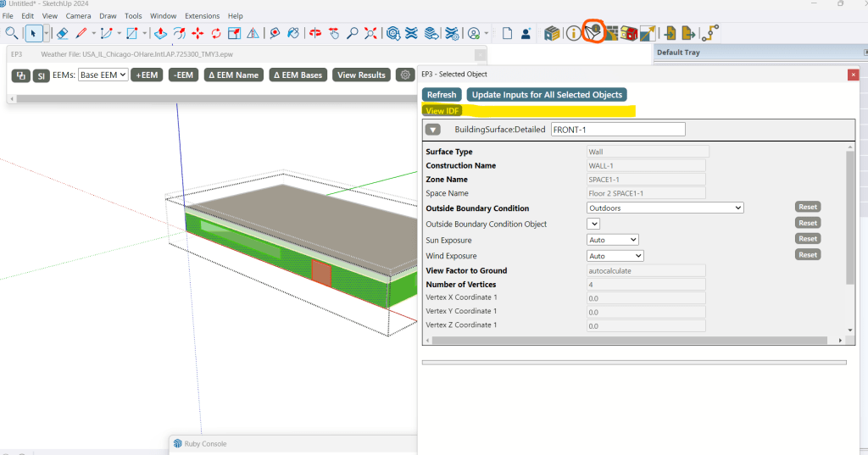Screen dimensions: 868x455
Task: Open the Base EEM dropdown
Action: 103,75
